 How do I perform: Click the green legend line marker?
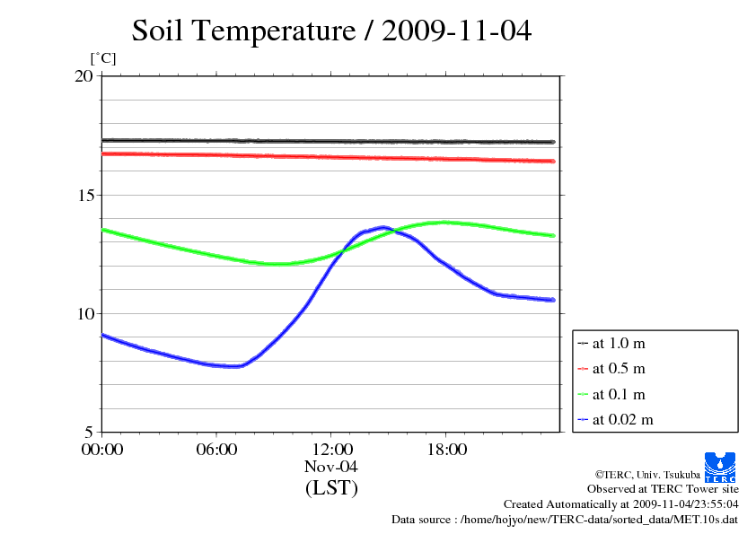pyautogui.click(x=583, y=394)
